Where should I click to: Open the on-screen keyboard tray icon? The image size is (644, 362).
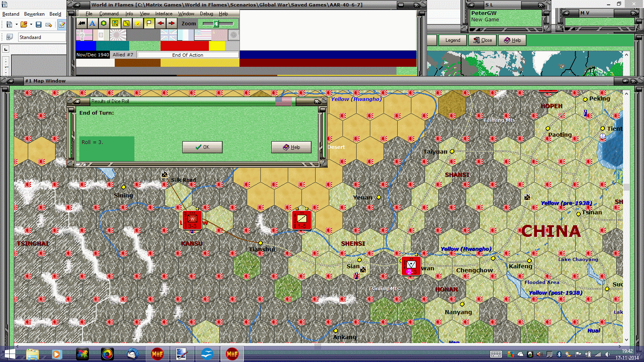click(x=496, y=354)
